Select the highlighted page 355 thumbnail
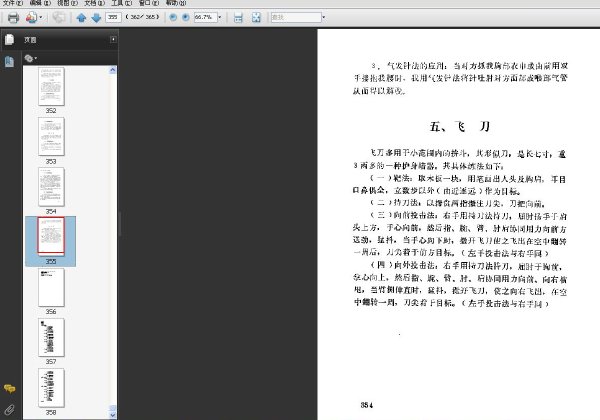The width and height of the screenshot is (600, 420). pyautogui.click(x=51, y=236)
